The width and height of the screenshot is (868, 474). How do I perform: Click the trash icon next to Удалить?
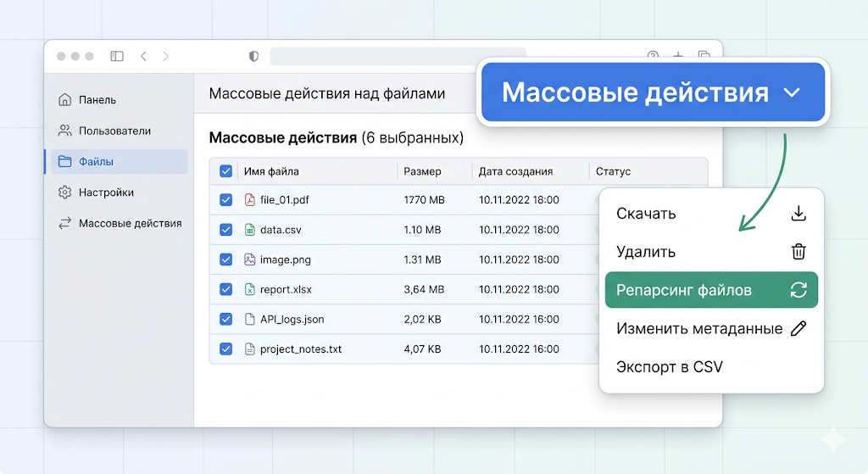(x=798, y=251)
